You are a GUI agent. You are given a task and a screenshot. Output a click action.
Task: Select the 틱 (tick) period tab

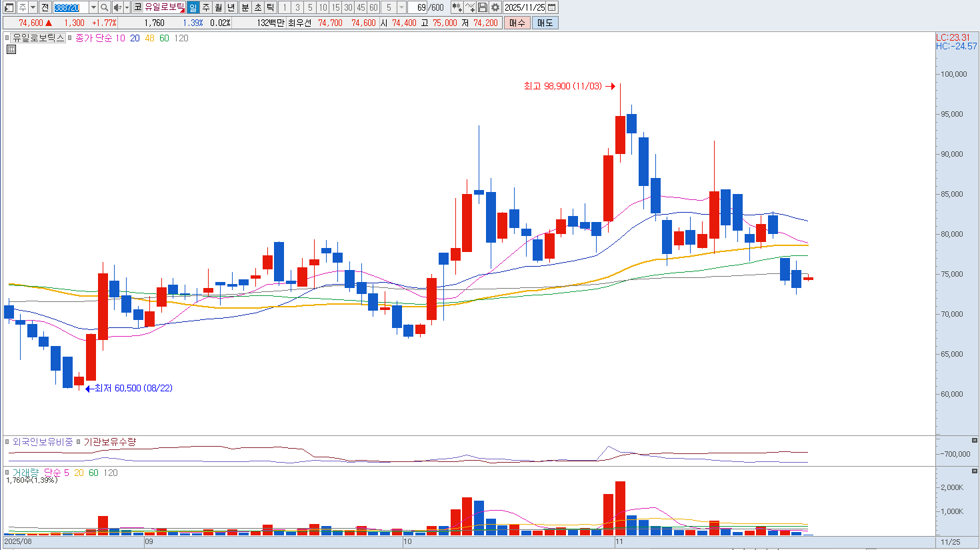point(270,7)
